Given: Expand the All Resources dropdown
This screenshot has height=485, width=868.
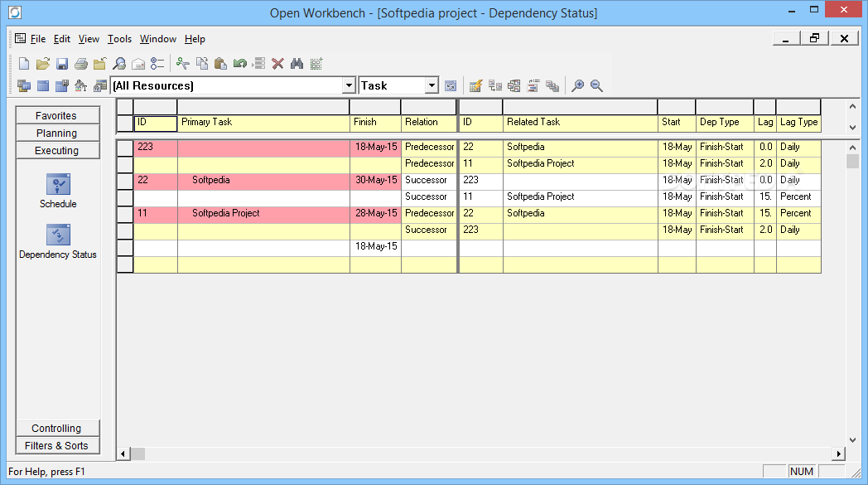Looking at the screenshot, I should 349,86.
